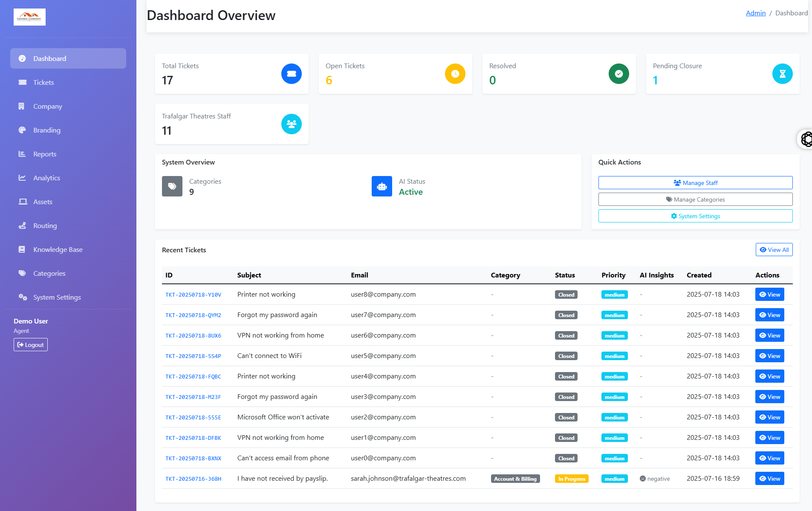Click the Branding palette icon in sidebar

click(x=22, y=130)
